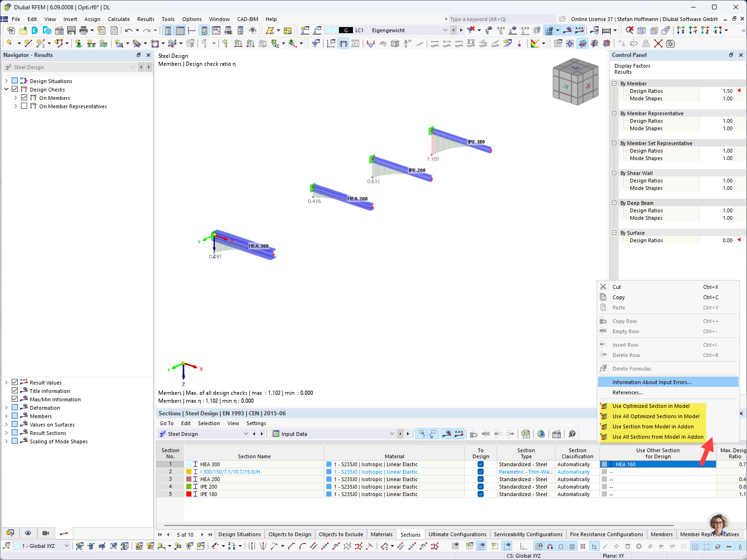Screen dimensions: 747x560
Task: Open the Calculate menu
Action: point(119,19)
